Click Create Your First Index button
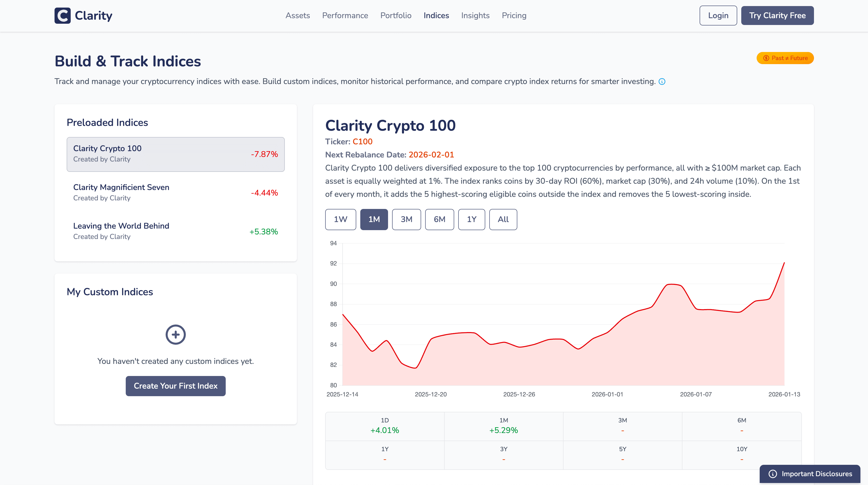 click(175, 386)
